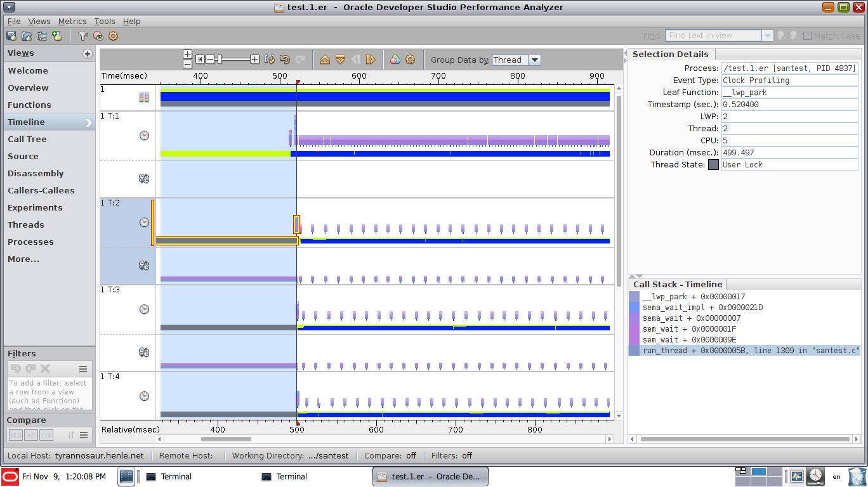Click clock profiling icon on row 1 T:1

pyautogui.click(x=144, y=136)
